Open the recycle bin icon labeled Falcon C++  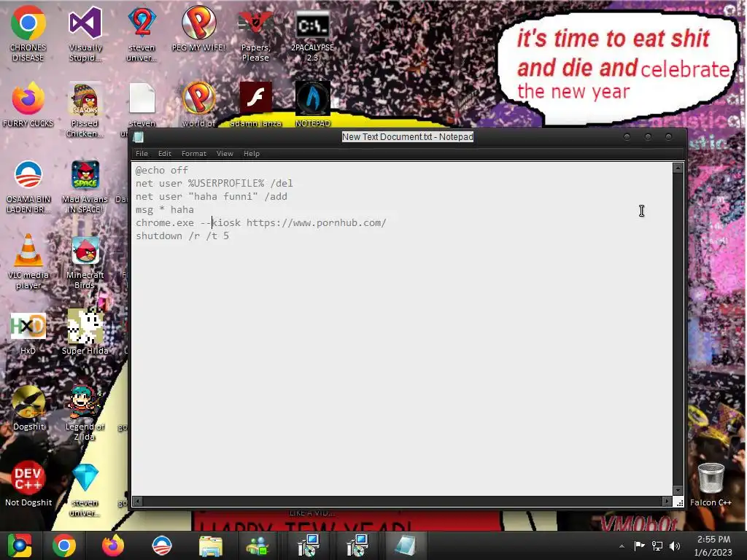(711, 484)
